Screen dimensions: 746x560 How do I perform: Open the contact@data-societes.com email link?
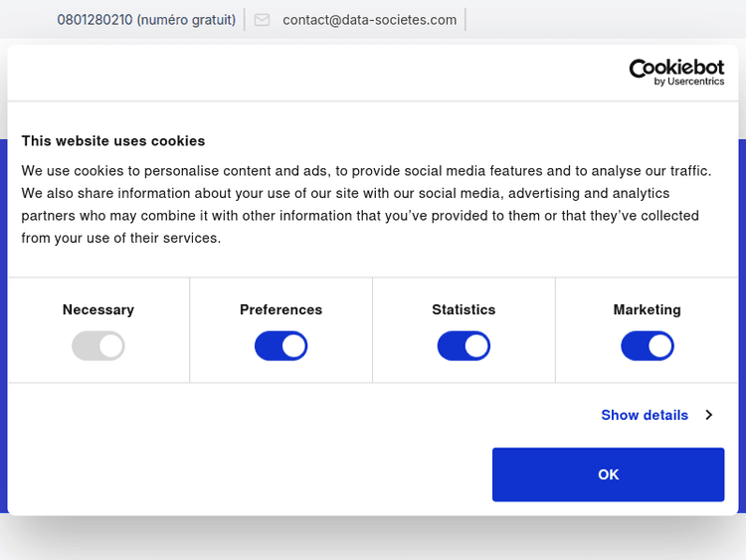coord(369,20)
